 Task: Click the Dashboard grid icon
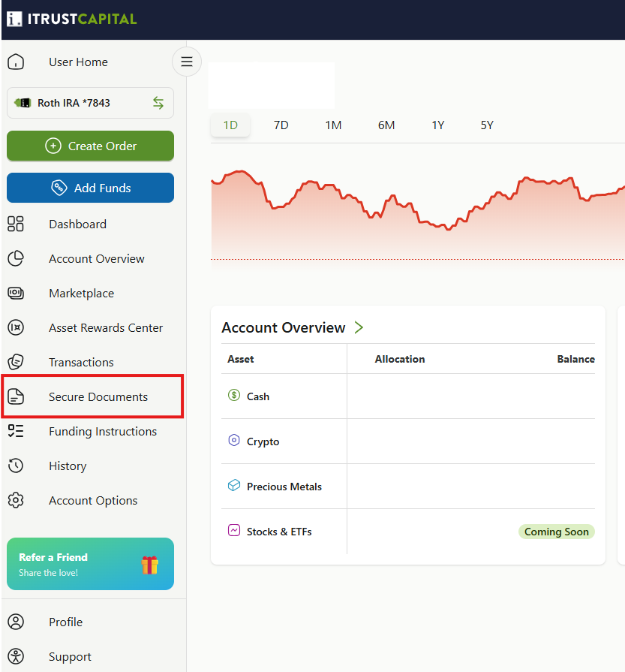click(16, 224)
